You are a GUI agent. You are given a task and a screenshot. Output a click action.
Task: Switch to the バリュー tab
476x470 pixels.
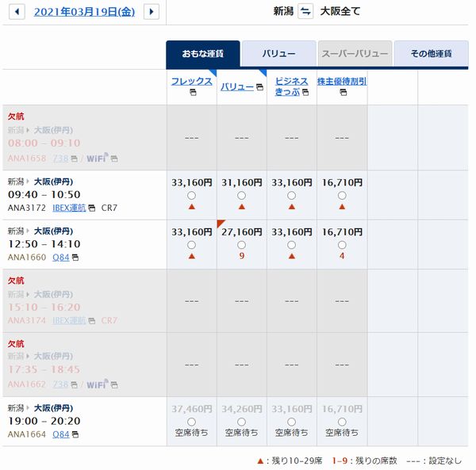pyautogui.click(x=279, y=54)
